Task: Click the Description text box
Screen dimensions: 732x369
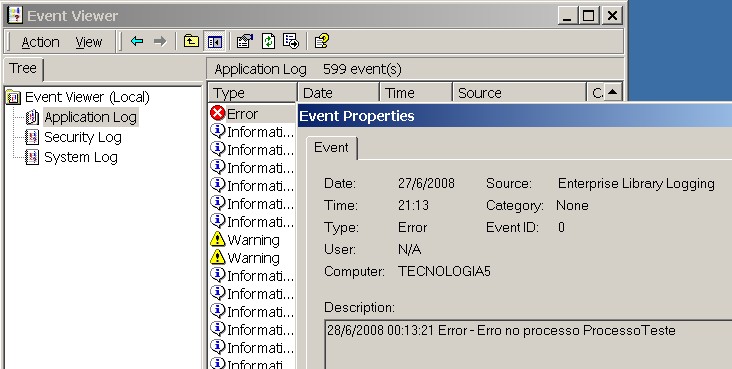Action: click(x=528, y=344)
